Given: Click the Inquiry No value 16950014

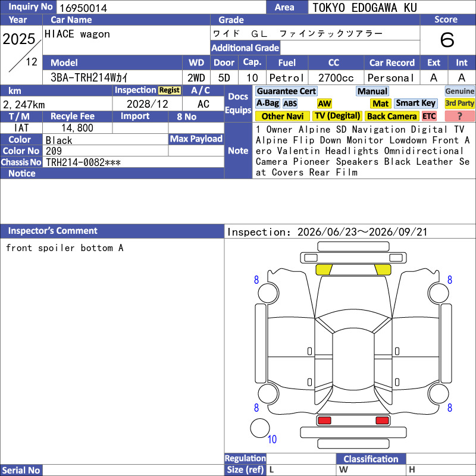Looking at the screenshot, I should (83, 8).
